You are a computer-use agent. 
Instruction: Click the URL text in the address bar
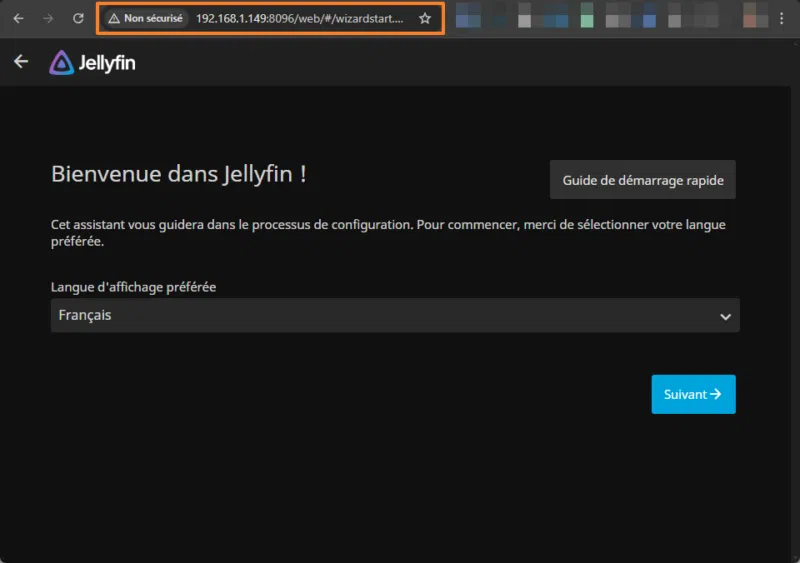pos(299,18)
